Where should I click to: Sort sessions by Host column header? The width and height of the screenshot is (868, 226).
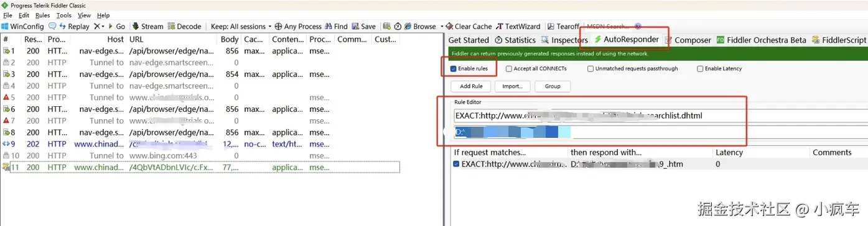98,39
